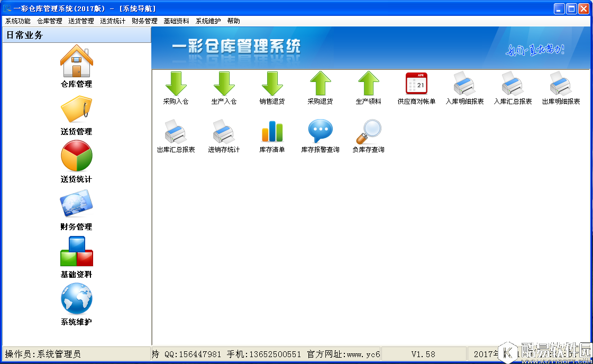Select 仓库管理 house icon in sidebar
This screenshot has width=593, height=364.
tap(77, 62)
